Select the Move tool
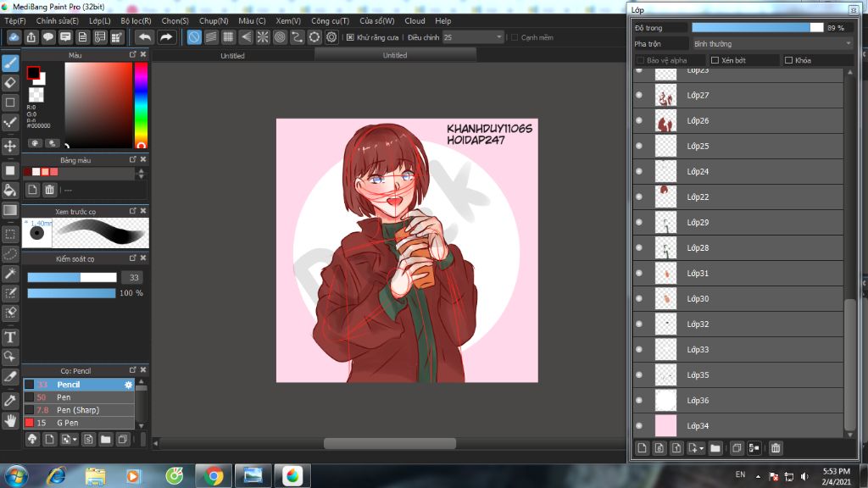This screenshot has width=868, height=488. pos(10,146)
